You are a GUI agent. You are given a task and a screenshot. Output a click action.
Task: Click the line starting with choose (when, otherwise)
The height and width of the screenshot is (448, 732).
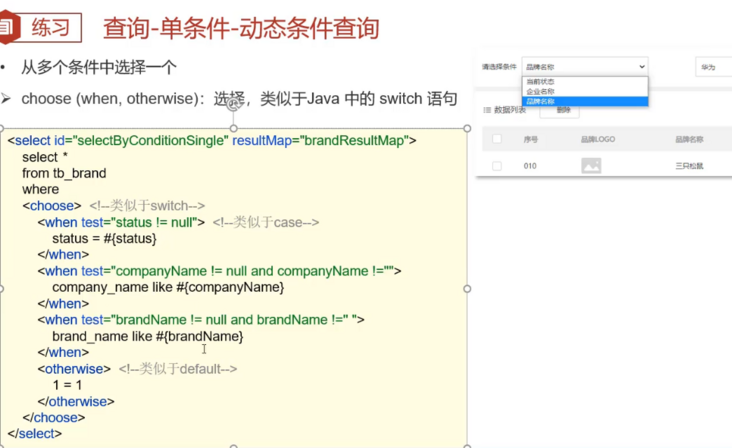point(239,99)
